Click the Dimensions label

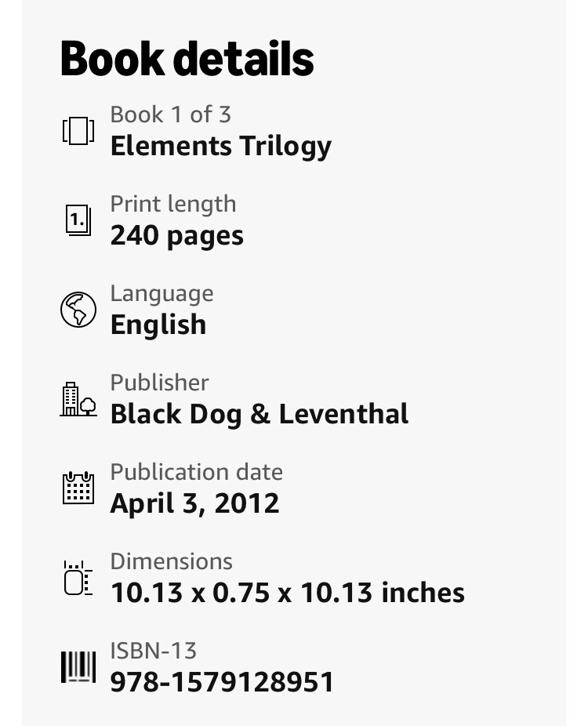(172, 561)
